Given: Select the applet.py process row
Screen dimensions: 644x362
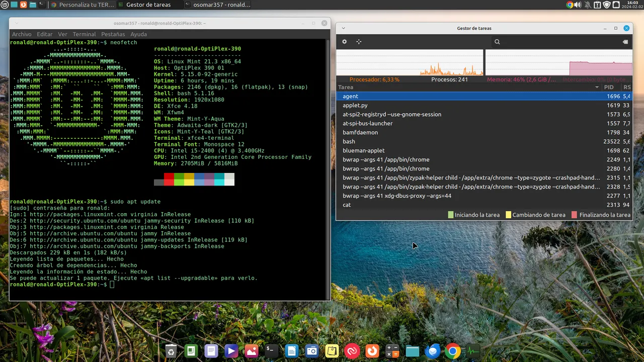Looking at the screenshot, I should tap(484, 105).
